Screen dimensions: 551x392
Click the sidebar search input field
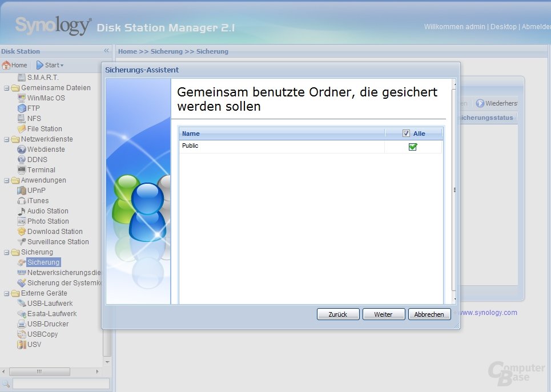click(61, 383)
